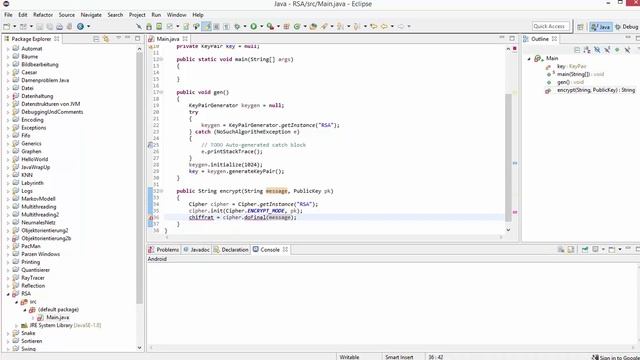Click the first icon in Console toolbar
This screenshot has height=360, width=640.
(561, 249)
